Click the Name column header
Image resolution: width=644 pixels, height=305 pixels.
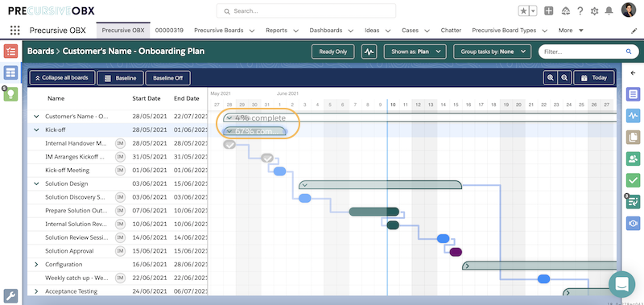click(56, 98)
